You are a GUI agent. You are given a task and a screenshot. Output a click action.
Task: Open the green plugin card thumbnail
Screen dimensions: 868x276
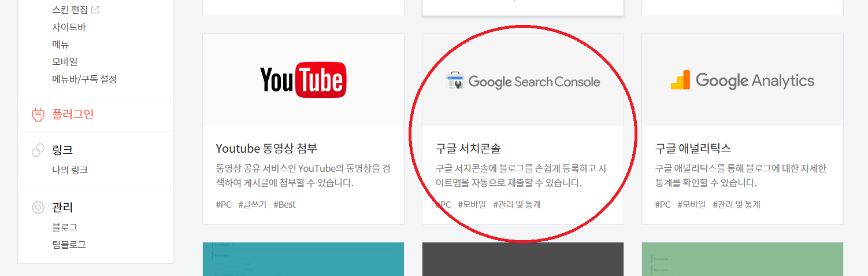(743, 259)
